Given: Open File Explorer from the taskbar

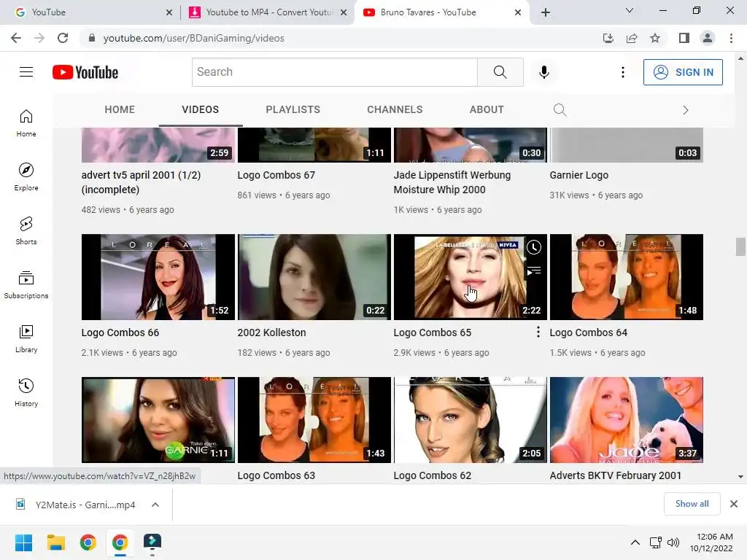Looking at the screenshot, I should click(x=55, y=542).
